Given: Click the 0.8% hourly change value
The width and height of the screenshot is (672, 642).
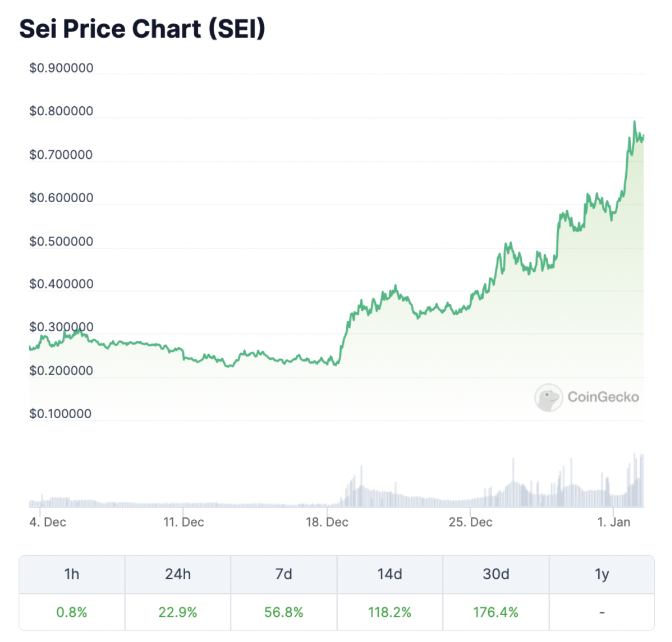Looking at the screenshot, I should (x=72, y=612).
